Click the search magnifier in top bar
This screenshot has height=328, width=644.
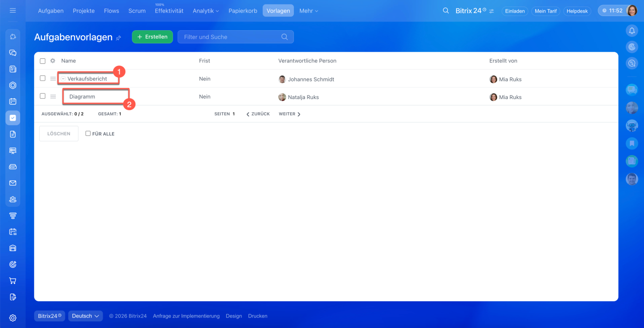tap(446, 11)
